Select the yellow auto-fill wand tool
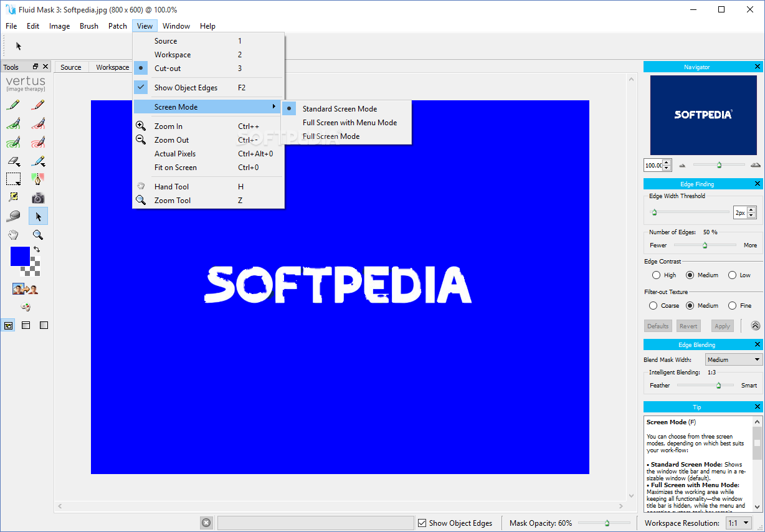 point(13,198)
